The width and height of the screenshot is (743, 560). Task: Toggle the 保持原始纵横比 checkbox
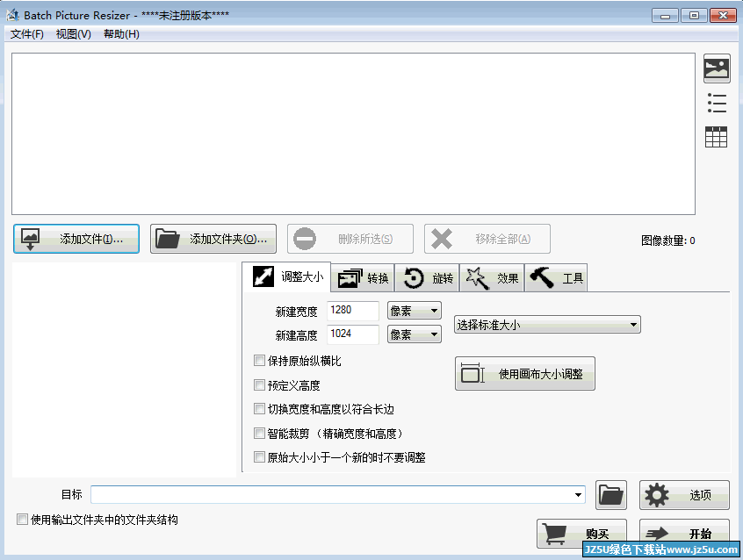(x=259, y=361)
